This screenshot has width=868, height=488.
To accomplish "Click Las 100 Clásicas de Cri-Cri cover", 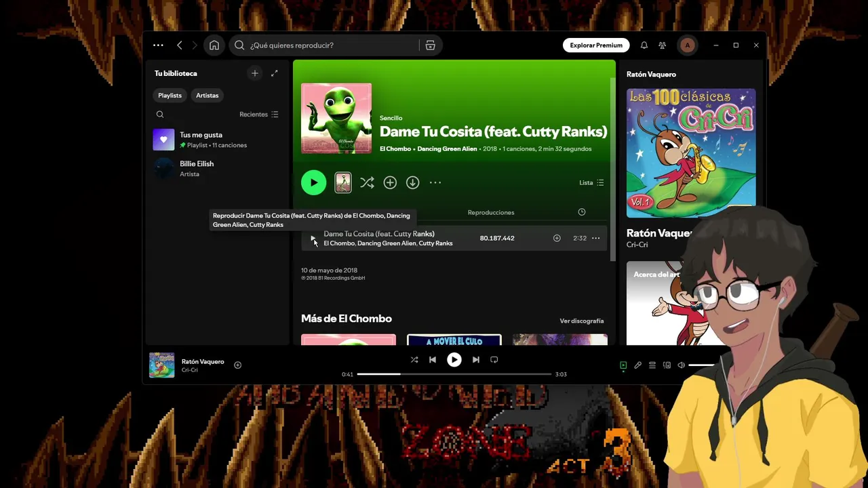I will [x=691, y=153].
